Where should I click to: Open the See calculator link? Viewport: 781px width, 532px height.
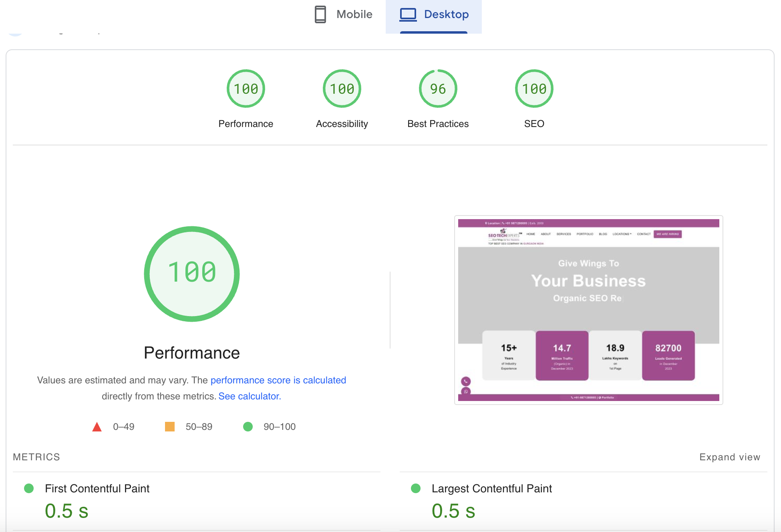(x=250, y=396)
